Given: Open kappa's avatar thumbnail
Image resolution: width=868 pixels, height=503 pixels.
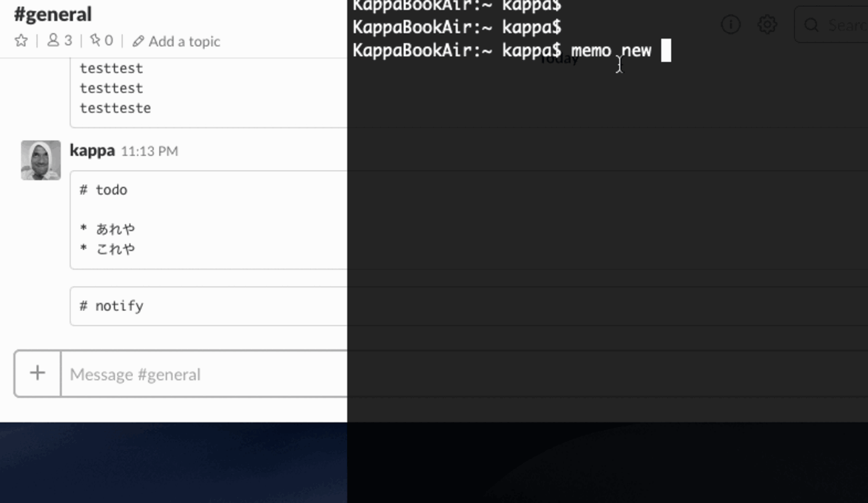Looking at the screenshot, I should pyautogui.click(x=41, y=160).
